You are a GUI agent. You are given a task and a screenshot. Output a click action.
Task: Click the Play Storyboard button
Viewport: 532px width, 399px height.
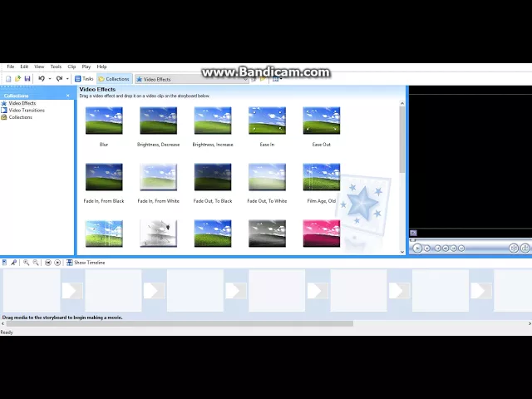pyautogui.click(x=57, y=263)
